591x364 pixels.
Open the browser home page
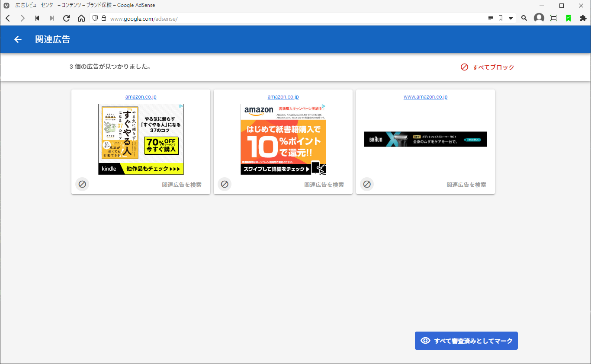pyautogui.click(x=81, y=18)
